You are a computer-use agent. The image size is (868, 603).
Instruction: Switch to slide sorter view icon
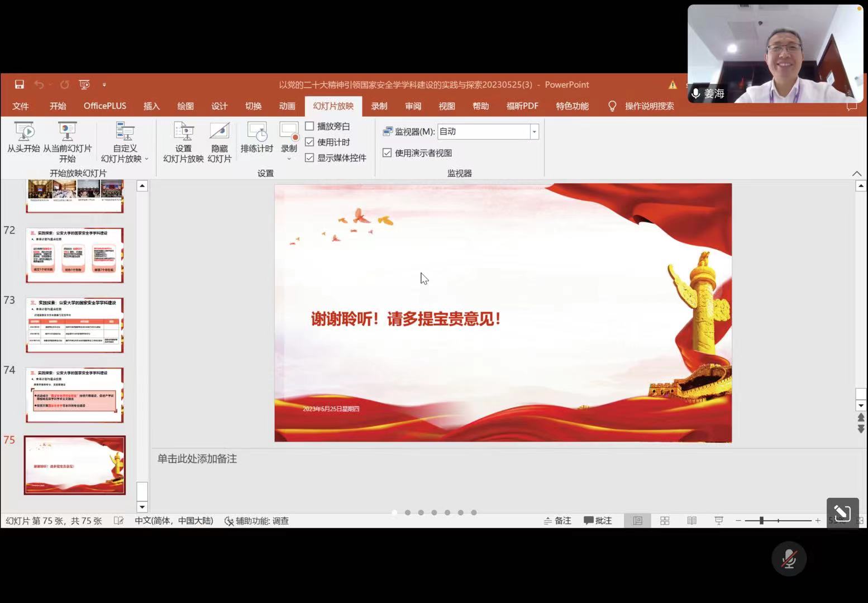(665, 520)
